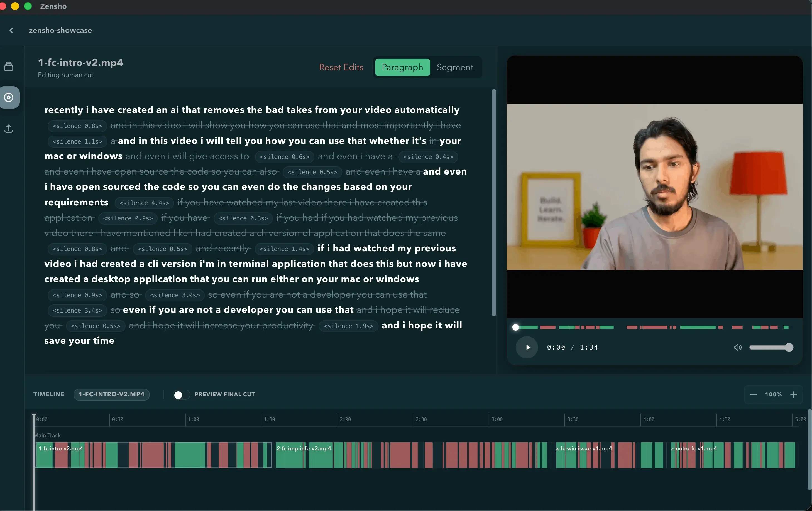Switch to Paragraph view
This screenshot has width=812, height=511.
pyautogui.click(x=402, y=67)
